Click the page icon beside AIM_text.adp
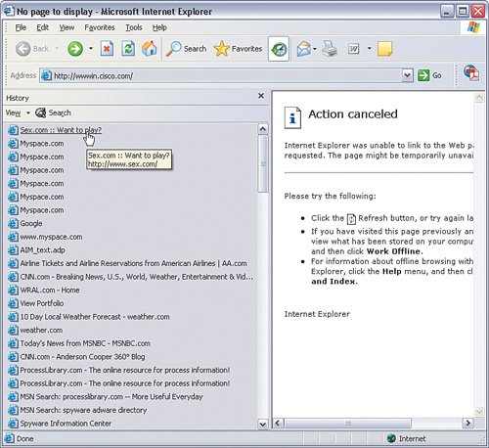Screen dimensions: 489x448 pos(13,250)
